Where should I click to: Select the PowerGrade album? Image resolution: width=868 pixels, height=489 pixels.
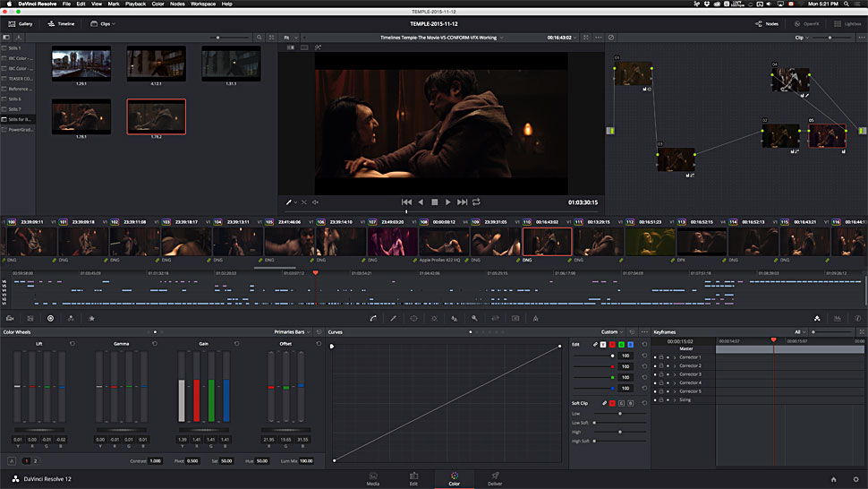click(x=18, y=130)
